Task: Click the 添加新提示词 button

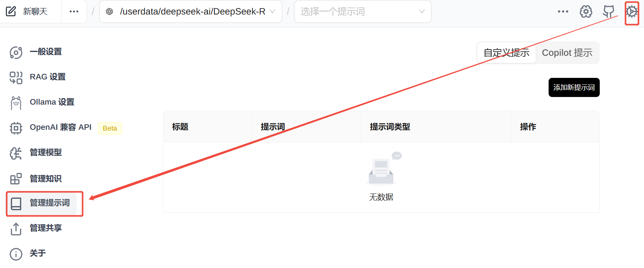Action: (x=574, y=87)
